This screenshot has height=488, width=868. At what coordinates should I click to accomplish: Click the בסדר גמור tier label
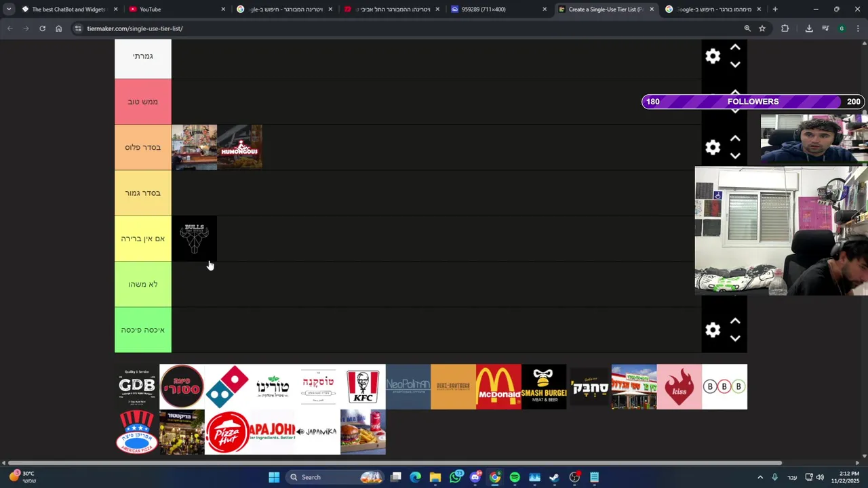(x=142, y=193)
